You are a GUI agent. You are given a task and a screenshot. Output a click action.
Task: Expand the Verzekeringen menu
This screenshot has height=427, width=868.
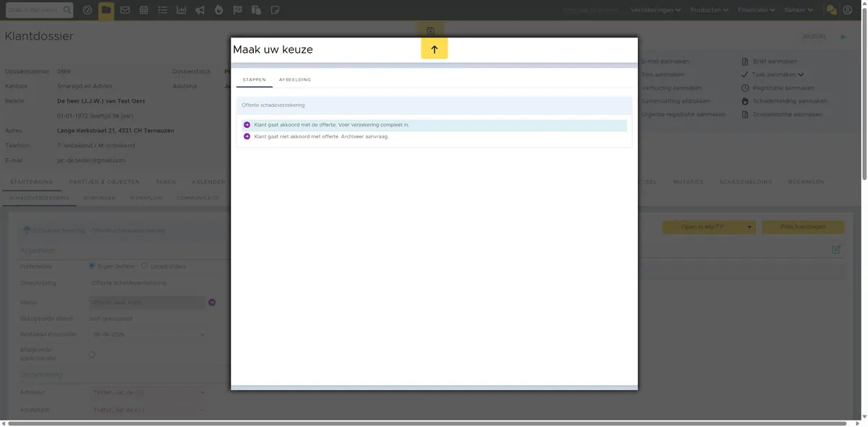coord(656,10)
